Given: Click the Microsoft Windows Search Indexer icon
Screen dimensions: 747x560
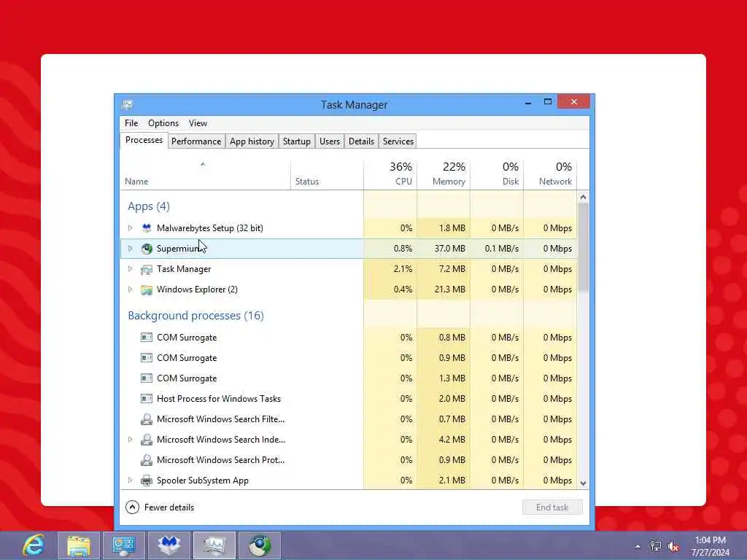Looking at the screenshot, I should (146, 440).
